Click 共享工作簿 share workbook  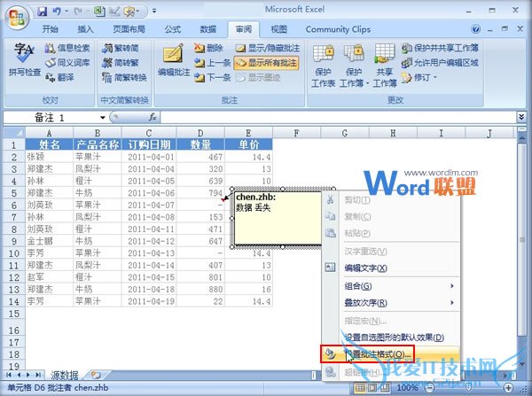385,66
